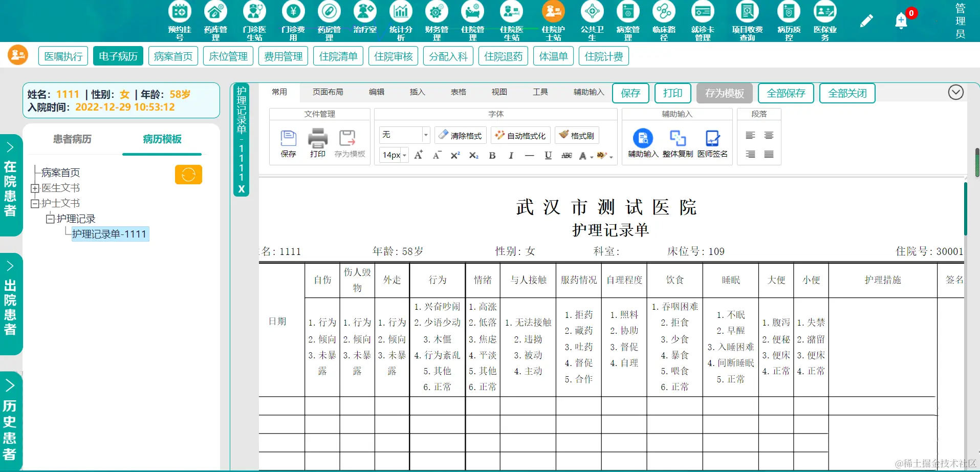Click the 床位管理 button
Image resolution: width=980 pixels, height=472 pixels.
[x=228, y=56]
